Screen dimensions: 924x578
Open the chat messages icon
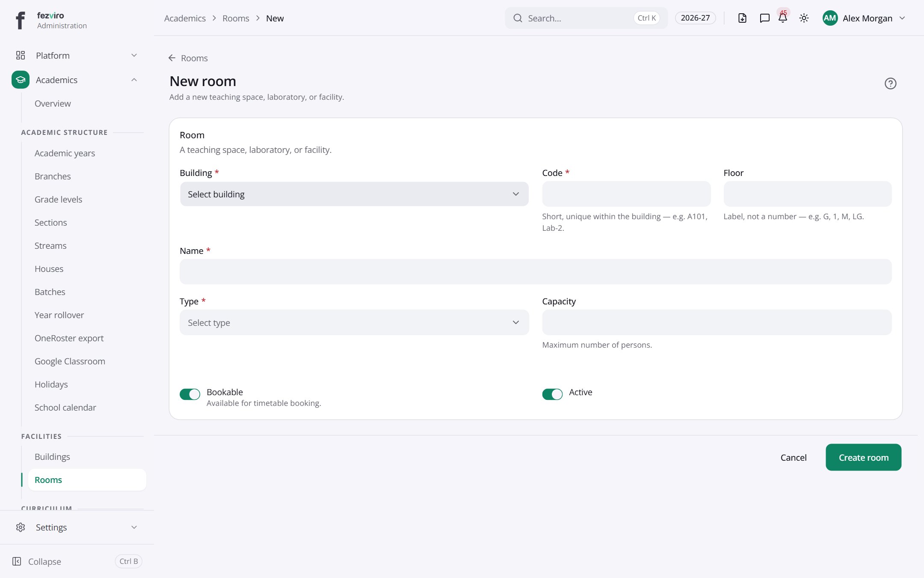click(x=764, y=18)
